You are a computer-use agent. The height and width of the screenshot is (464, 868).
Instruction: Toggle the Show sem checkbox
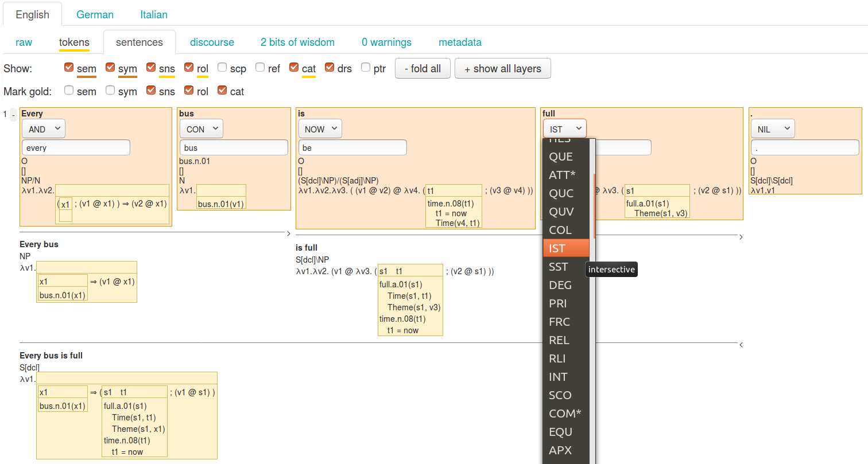pyautogui.click(x=69, y=68)
